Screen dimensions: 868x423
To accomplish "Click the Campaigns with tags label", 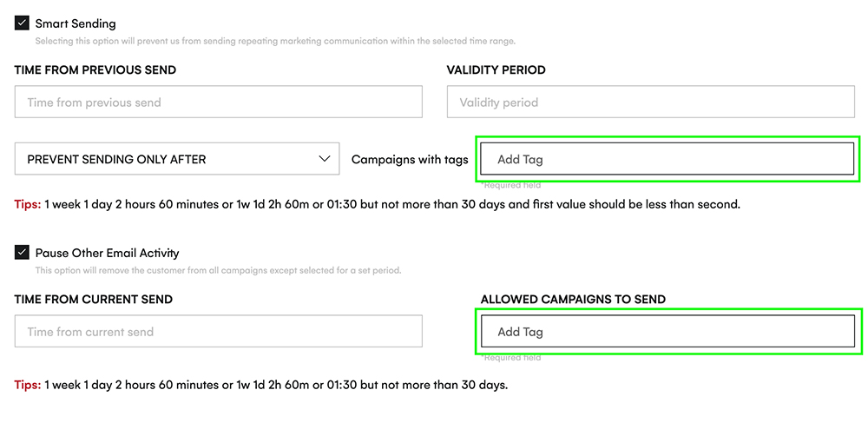I will click(410, 160).
